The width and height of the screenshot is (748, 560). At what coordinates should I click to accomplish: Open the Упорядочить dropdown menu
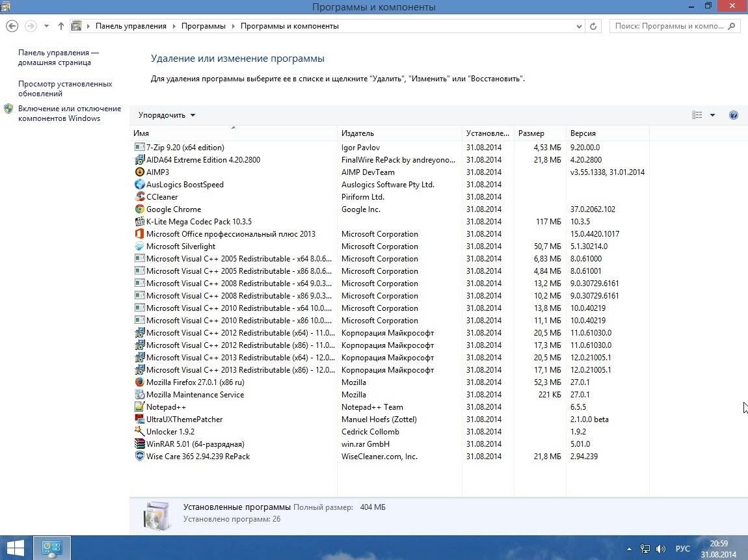(167, 115)
